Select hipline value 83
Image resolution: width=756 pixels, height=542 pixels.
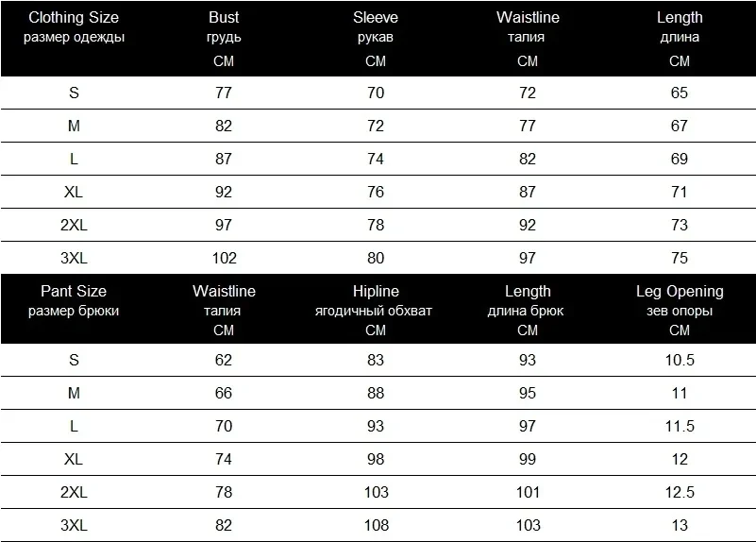pyautogui.click(x=376, y=360)
